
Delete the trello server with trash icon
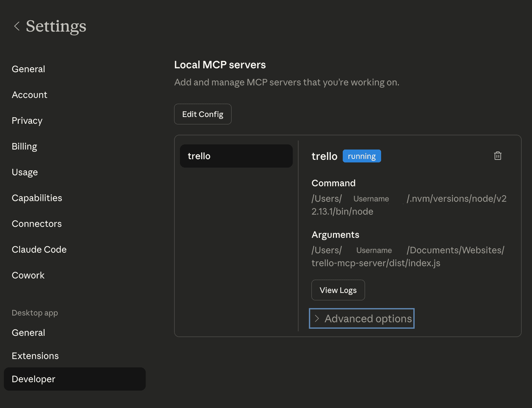pos(498,156)
